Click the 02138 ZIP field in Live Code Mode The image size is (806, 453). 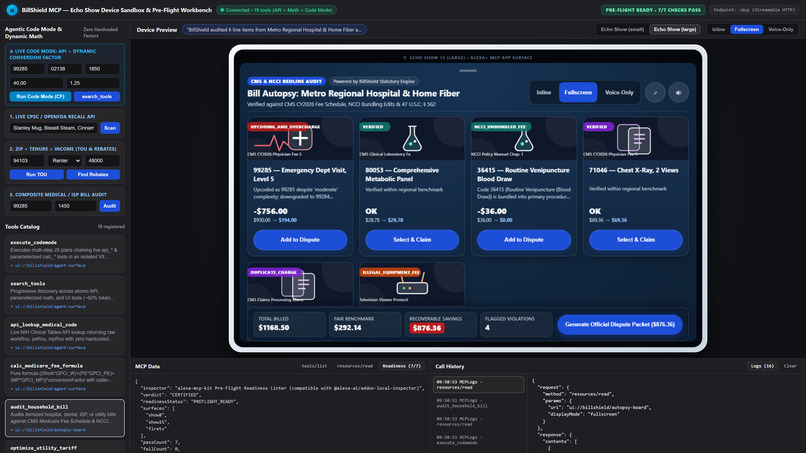64,69
